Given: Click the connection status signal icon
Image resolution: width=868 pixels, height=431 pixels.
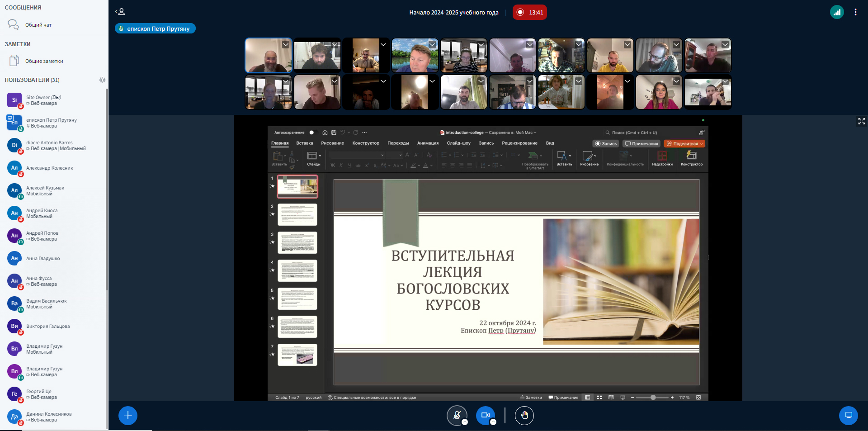Looking at the screenshot, I should pos(837,12).
